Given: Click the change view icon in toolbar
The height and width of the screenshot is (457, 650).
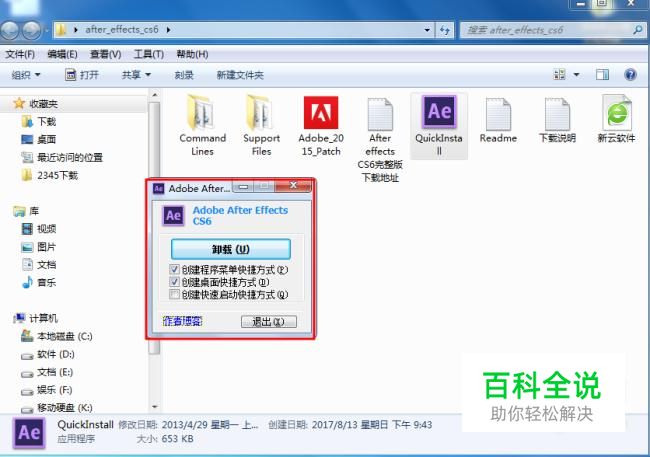Looking at the screenshot, I should pos(559,75).
